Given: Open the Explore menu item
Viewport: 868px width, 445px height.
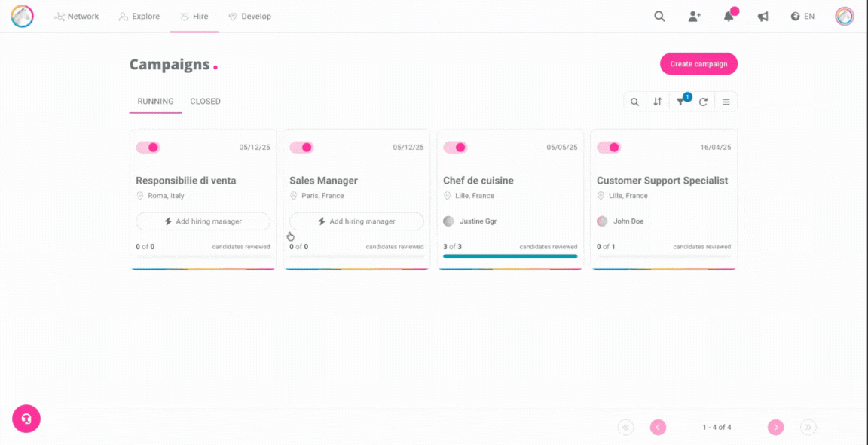Looking at the screenshot, I should 139,16.
